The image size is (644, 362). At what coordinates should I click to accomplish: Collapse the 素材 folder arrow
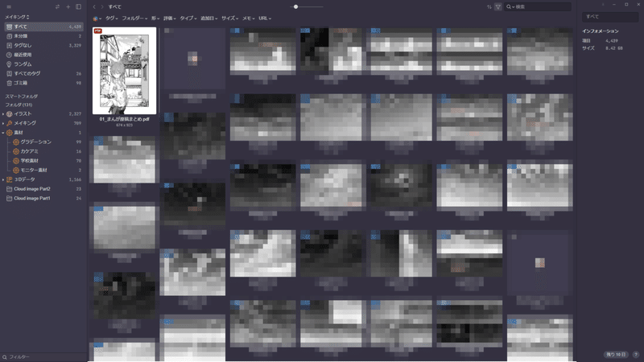click(x=3, y=133)
